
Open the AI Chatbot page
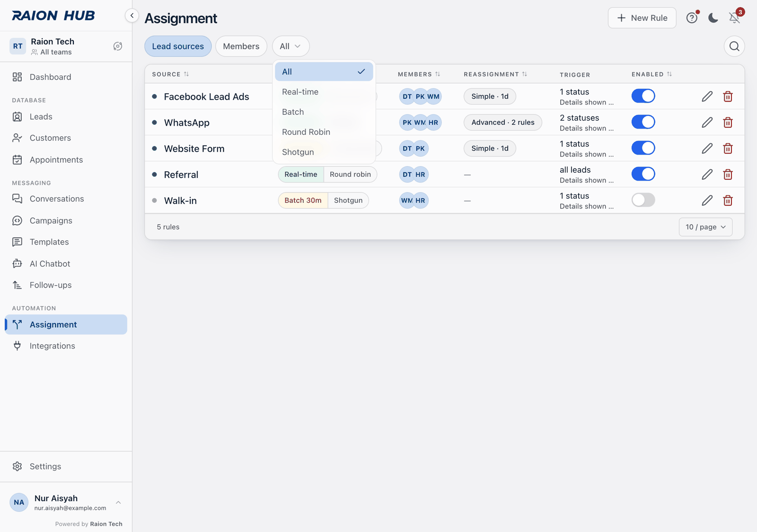pos(66,264)
